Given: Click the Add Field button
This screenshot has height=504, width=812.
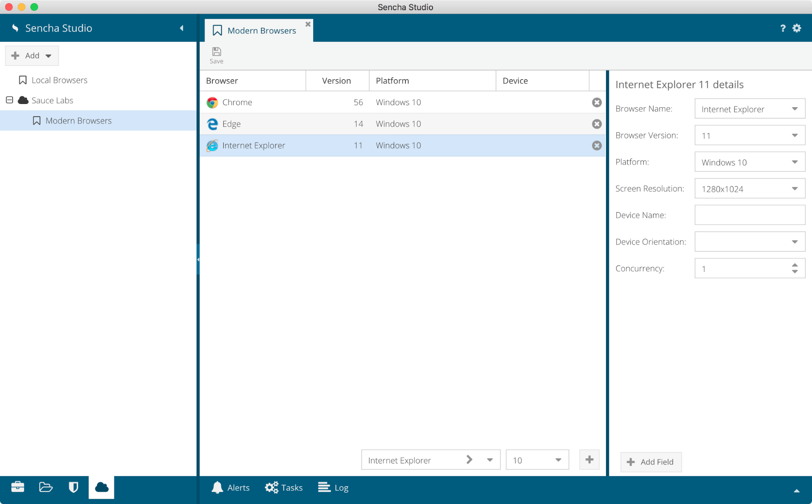Looking at the screenshot, I should pos(651,462).
